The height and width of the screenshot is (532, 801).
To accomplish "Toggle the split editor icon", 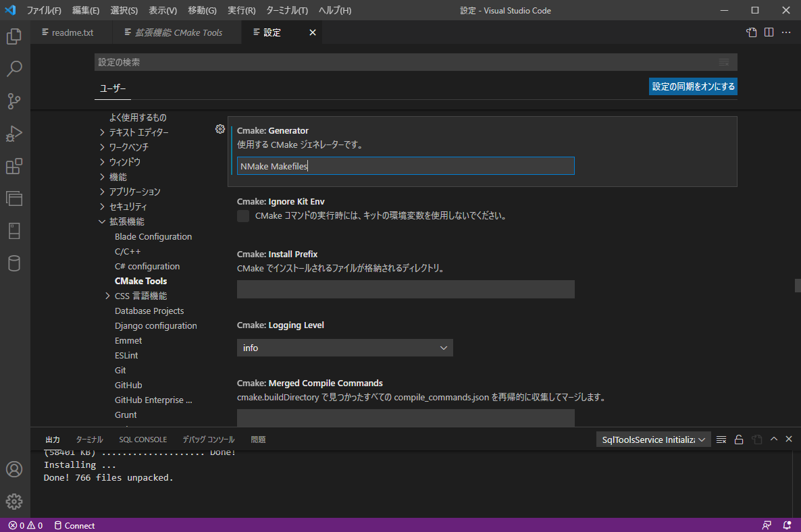I will coord(769,32).
